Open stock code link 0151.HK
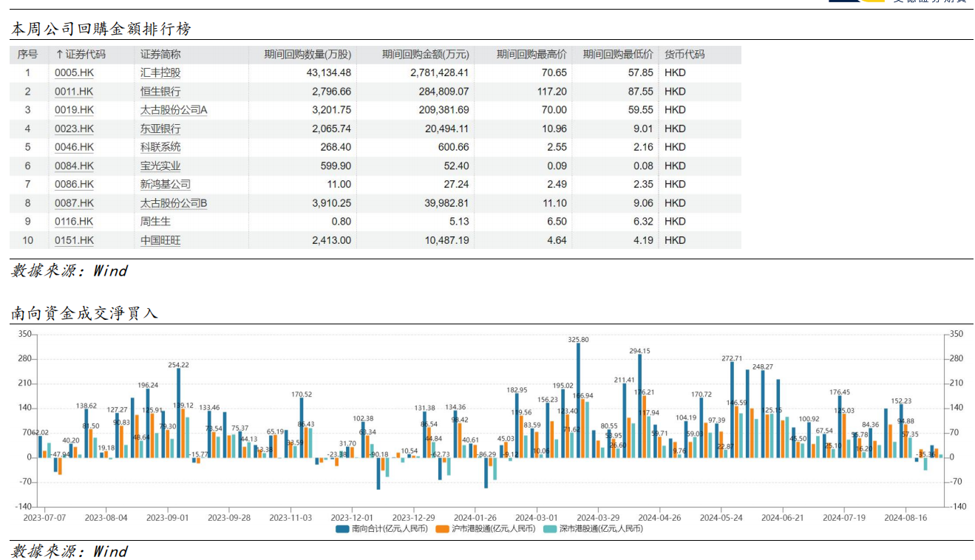The height and width of the screenshot is (560, 975). click(x=75, y=240)
